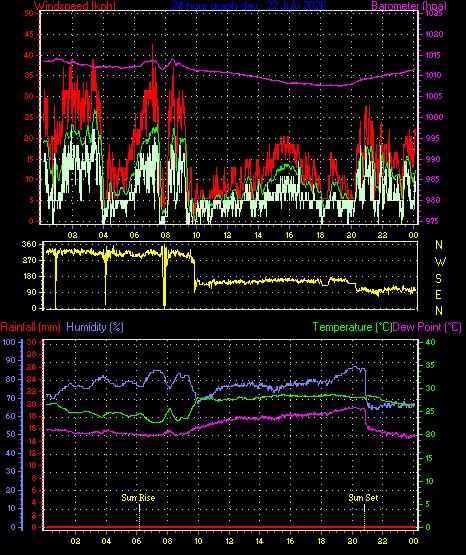Click the 100 value on the humidity axis
466x555 pixels.
pos(9,342)
